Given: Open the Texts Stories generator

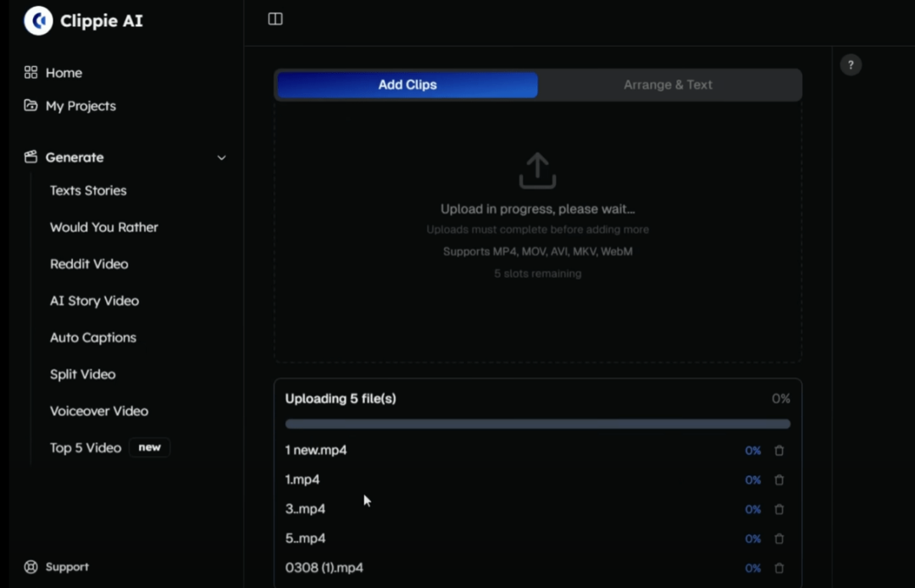Looking at the screenshot, I should click(x=88, y=191).
